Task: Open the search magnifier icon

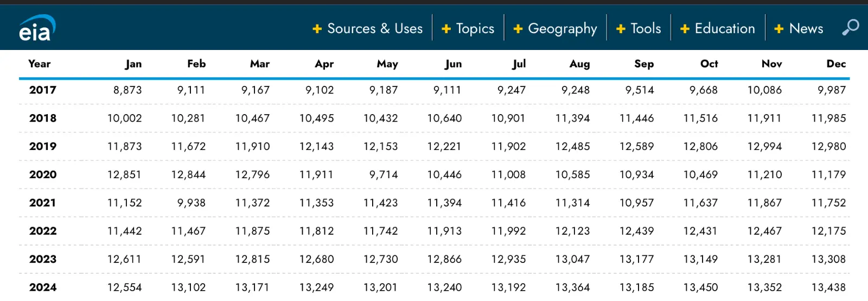Action: pos(850,27)
